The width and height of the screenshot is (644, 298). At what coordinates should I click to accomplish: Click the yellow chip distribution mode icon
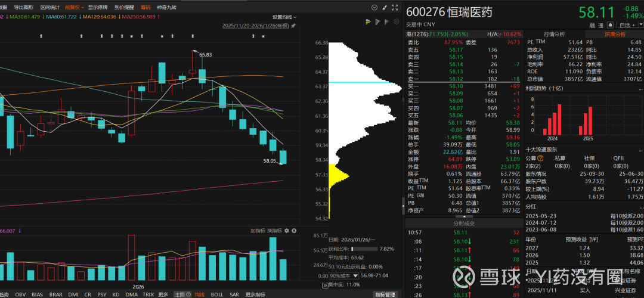[369, 22]
